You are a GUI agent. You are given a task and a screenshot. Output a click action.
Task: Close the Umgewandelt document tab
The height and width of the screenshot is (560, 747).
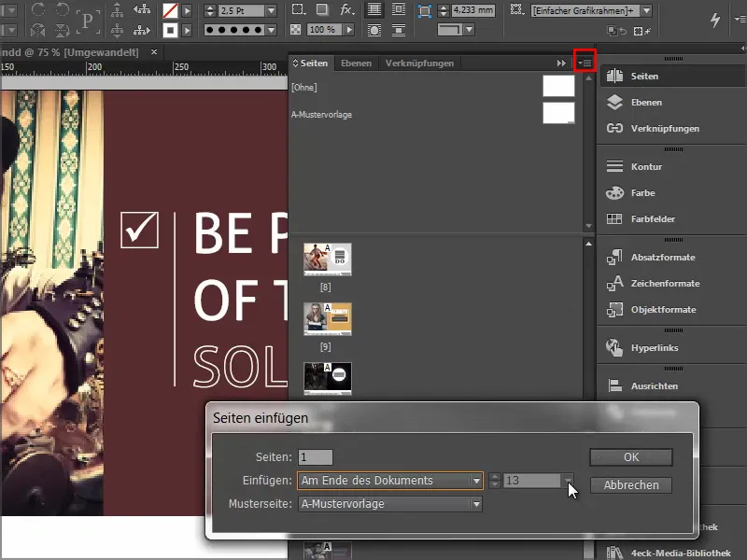coord(154,52)
